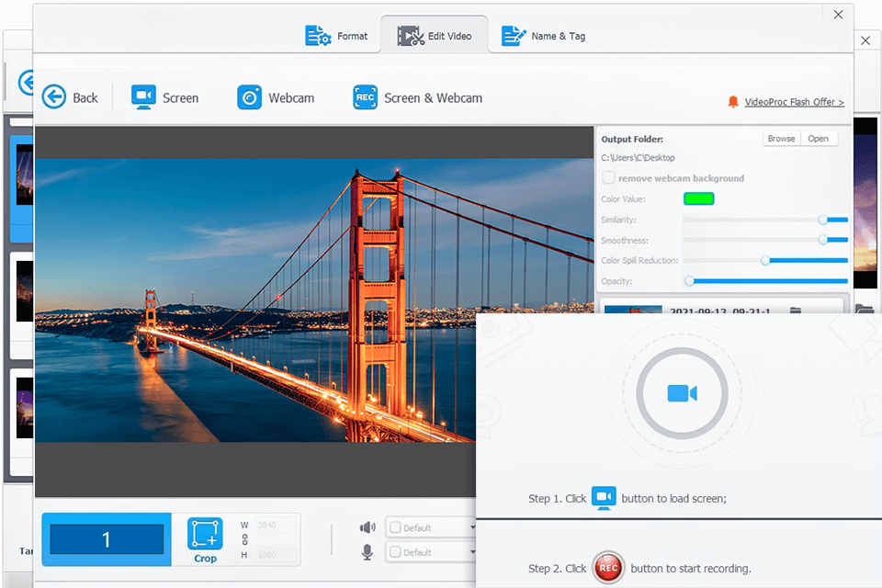Select Screen recording mode

[x=164, y=97]
